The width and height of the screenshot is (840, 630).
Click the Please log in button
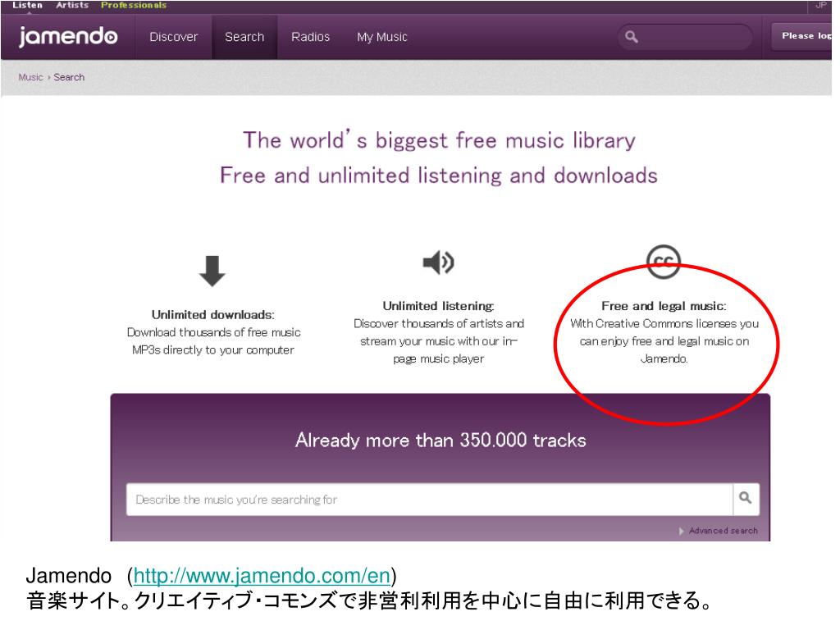(x=802, y=36)
